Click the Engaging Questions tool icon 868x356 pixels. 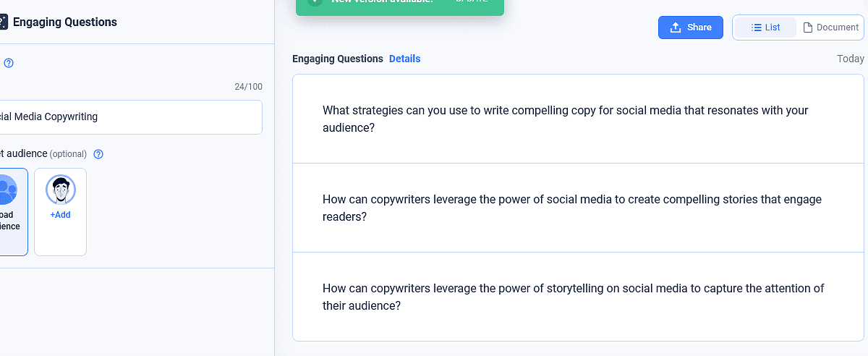click(x=4, y=22)
